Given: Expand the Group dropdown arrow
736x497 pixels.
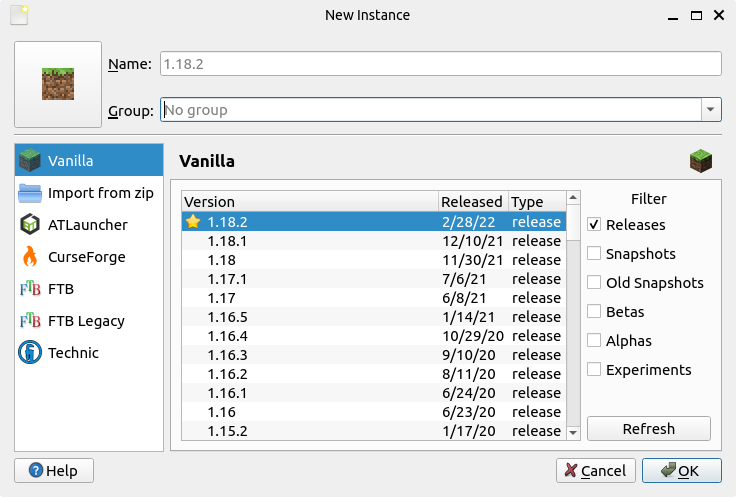Looking at the screenshot, I should tap(711, 110).
